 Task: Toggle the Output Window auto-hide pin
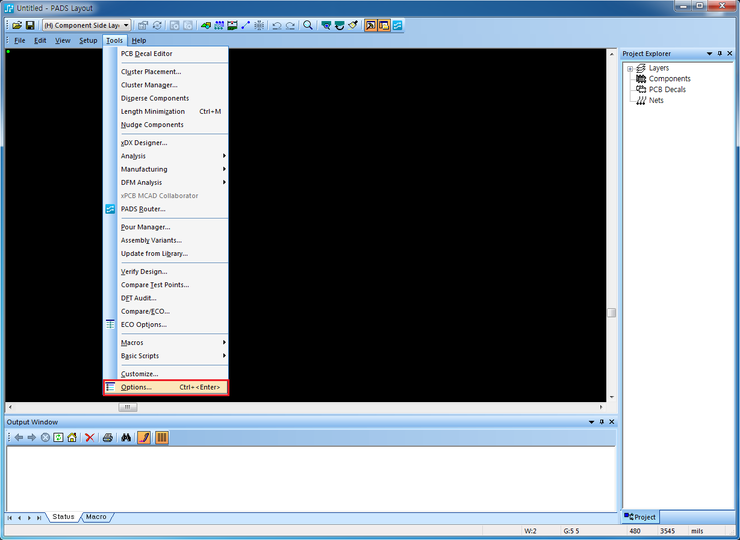point(602,422)
